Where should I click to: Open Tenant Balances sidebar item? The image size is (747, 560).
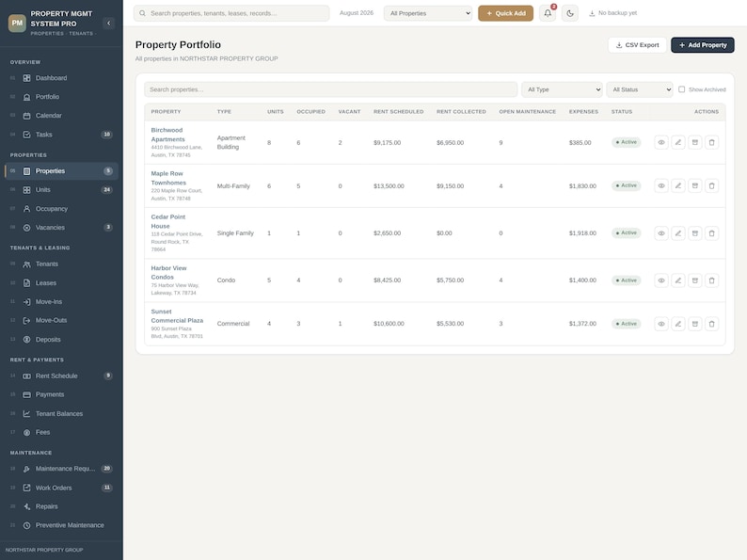pyautogui.click(x=61, y=414)
